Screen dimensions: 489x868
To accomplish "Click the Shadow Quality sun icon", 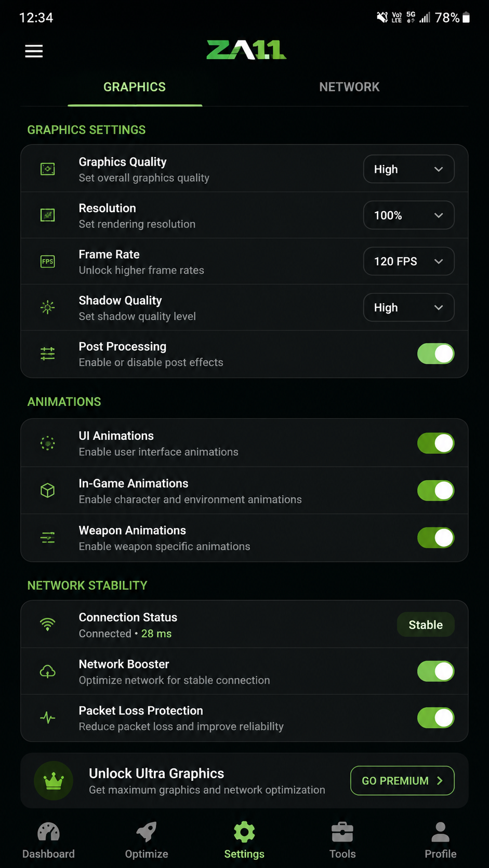I will pyautogui.click(x=48, y=307).
